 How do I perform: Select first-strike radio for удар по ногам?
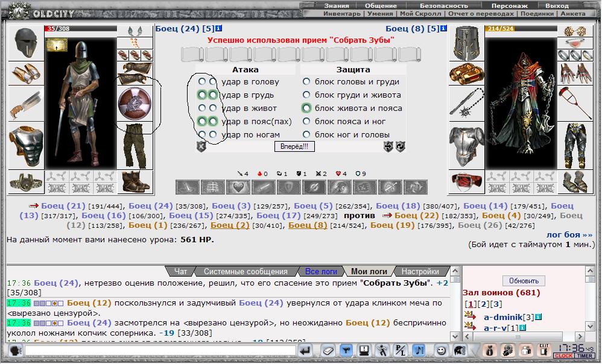[202, 134]
